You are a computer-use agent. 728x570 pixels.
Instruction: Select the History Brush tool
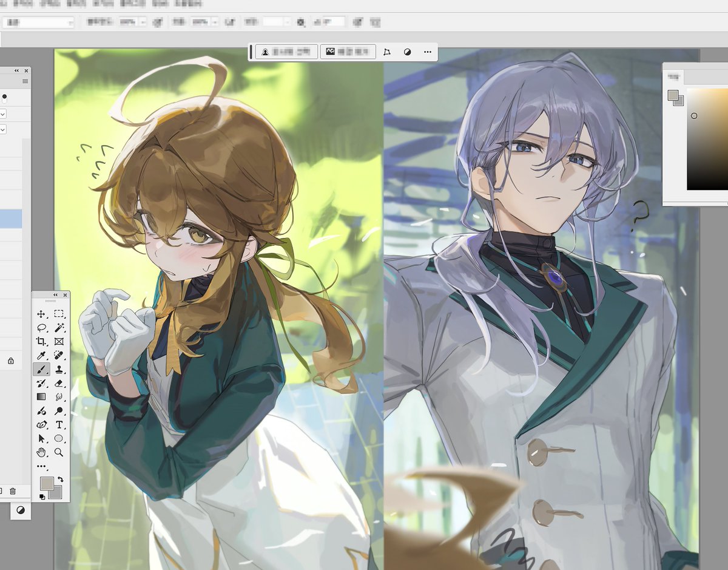point(41,383)
